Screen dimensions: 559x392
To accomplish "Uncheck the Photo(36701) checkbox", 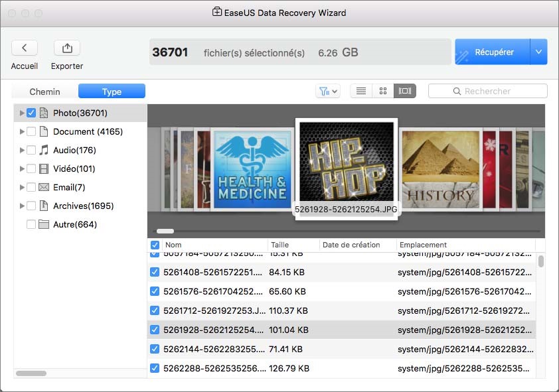I will 31,113.
